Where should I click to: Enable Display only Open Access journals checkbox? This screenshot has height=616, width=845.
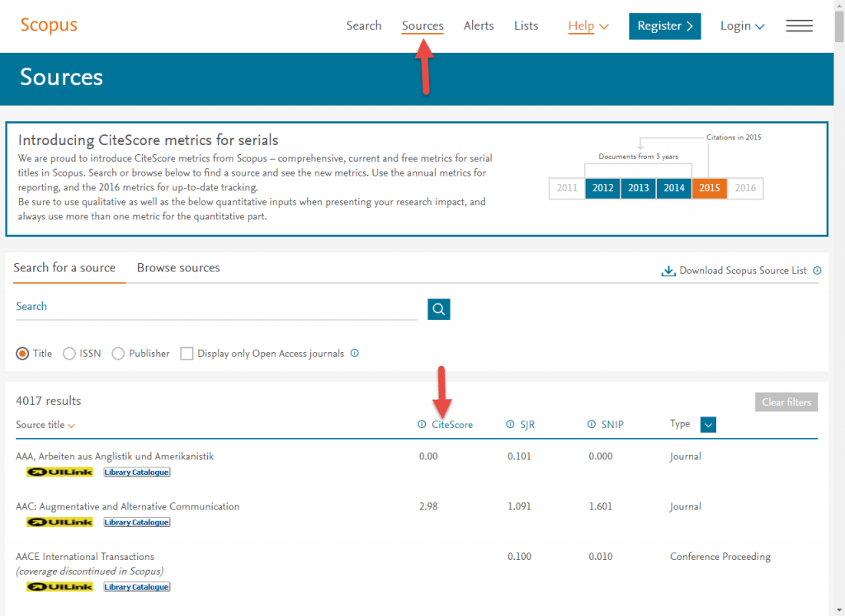pos(187,354)
